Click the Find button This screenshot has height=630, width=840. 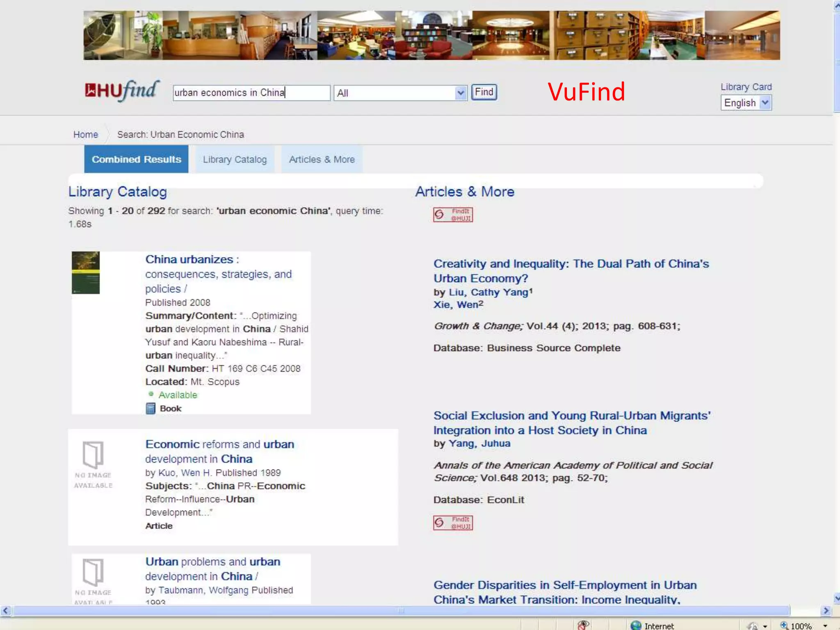coord(484,92)
